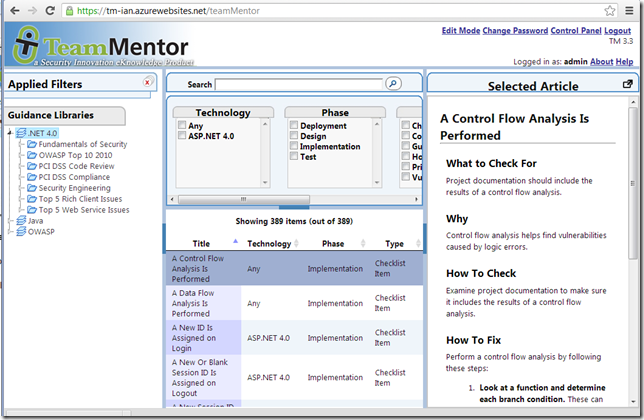
Task: Open the Chrome menu icon
Action: 630,10
